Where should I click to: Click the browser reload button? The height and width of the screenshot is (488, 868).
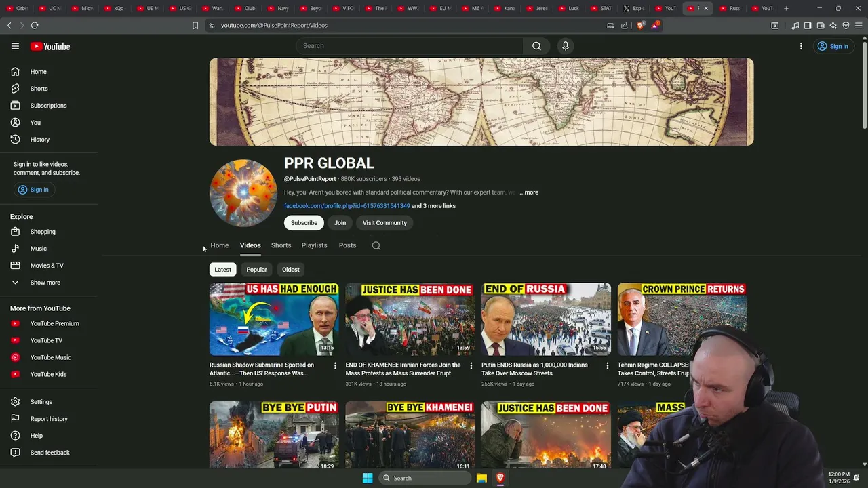[x=35, y=25]
